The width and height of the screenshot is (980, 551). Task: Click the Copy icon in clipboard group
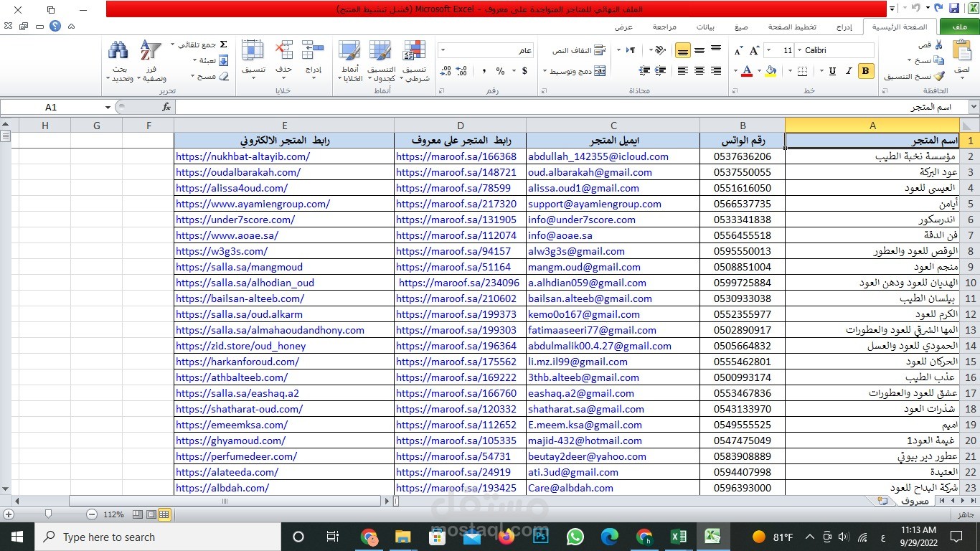click(x=938, y=61)
